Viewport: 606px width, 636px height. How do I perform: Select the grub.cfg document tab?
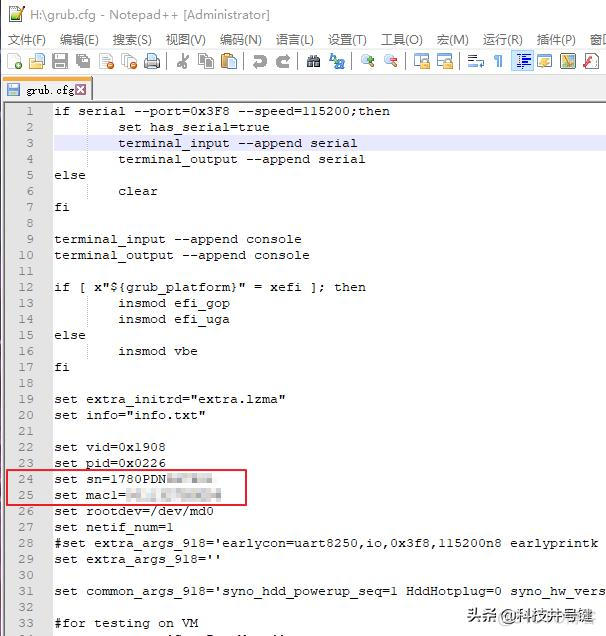[48, 89]
